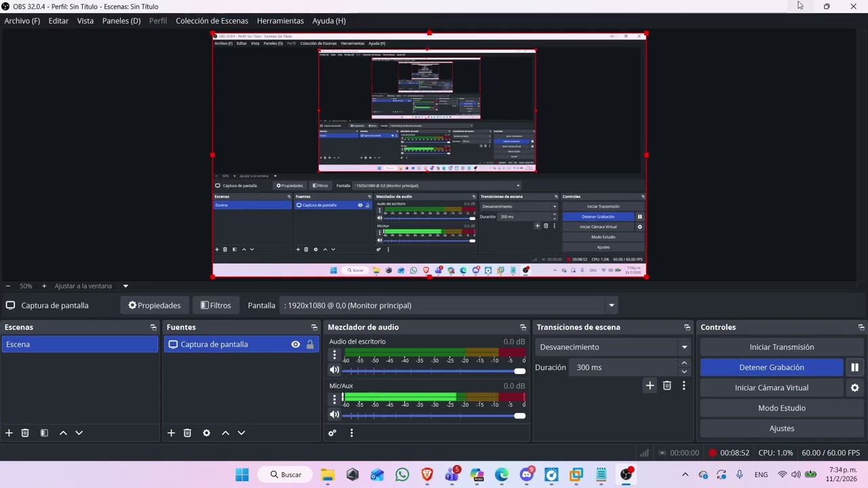The width and height of the screenshot is (868, 488).
Task: Delete selected source in Fuentes panel
Action: [x=187, y=433]
